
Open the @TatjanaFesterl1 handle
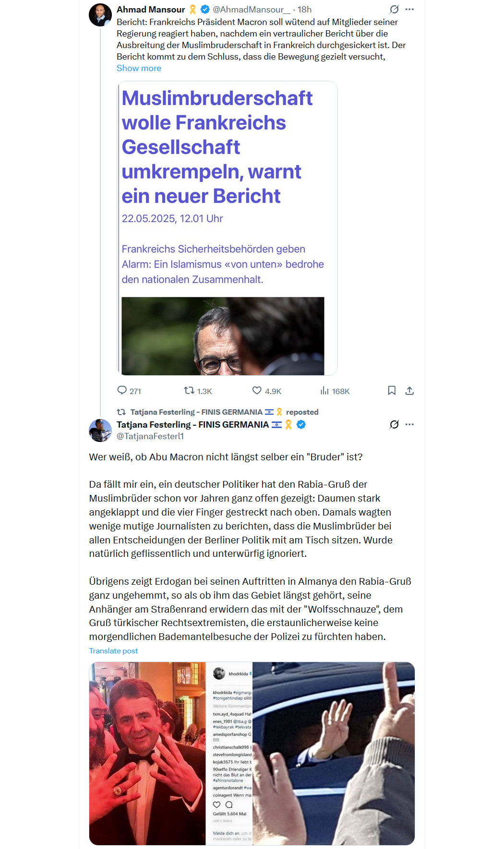click(x=150, y=436)
